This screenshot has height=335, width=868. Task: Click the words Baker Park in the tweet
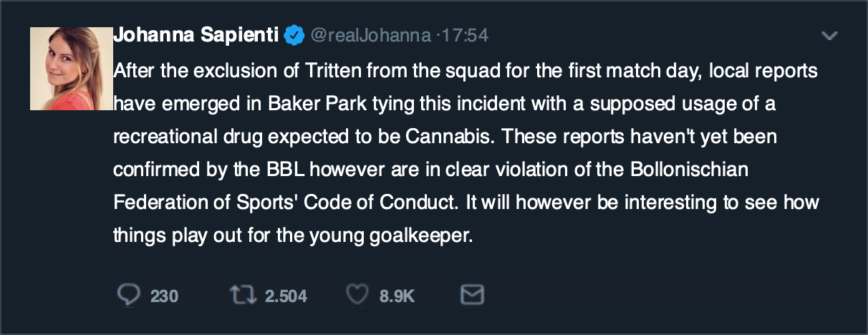click(307, 105)
